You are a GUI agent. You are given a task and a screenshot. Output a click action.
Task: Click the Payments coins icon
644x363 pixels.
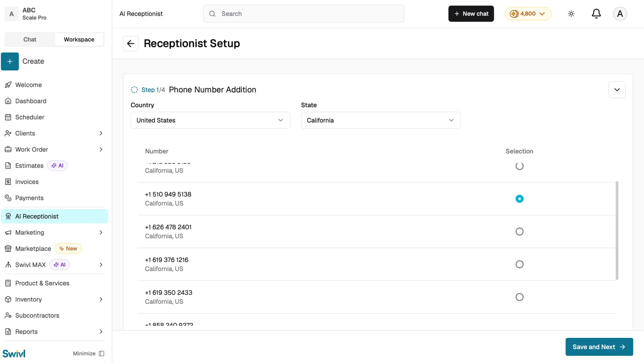[8, 198]
